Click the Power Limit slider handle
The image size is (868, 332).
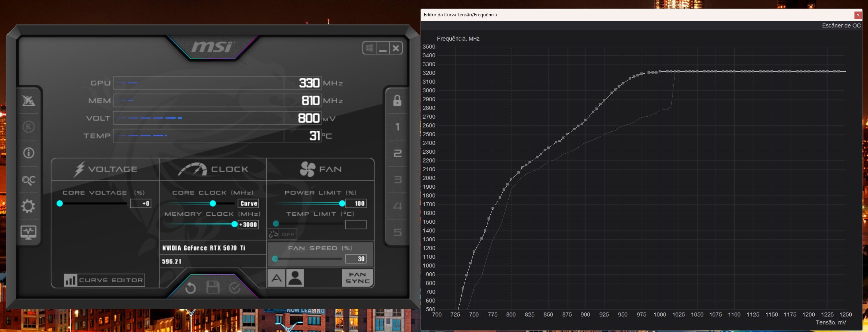coord(342,203)
